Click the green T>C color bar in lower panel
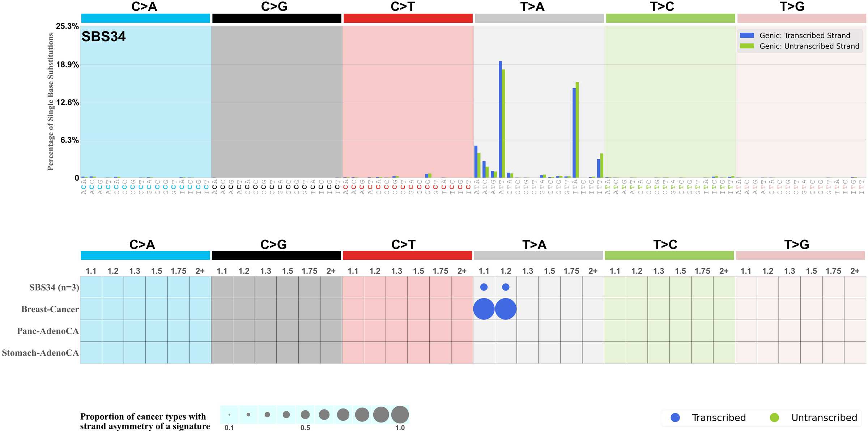The width and height of the screenshot is (868, 433). pos(669,255)
